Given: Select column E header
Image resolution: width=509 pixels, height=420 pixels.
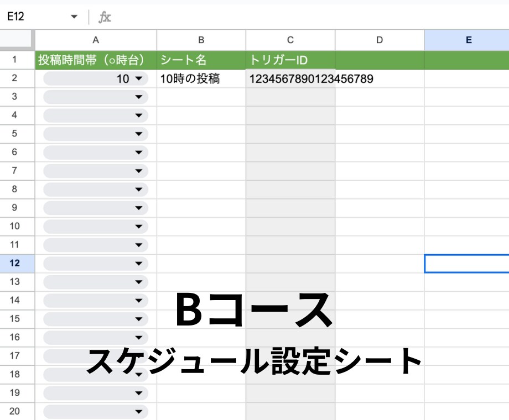Looking at the screenshot, I should pos(467,40).
